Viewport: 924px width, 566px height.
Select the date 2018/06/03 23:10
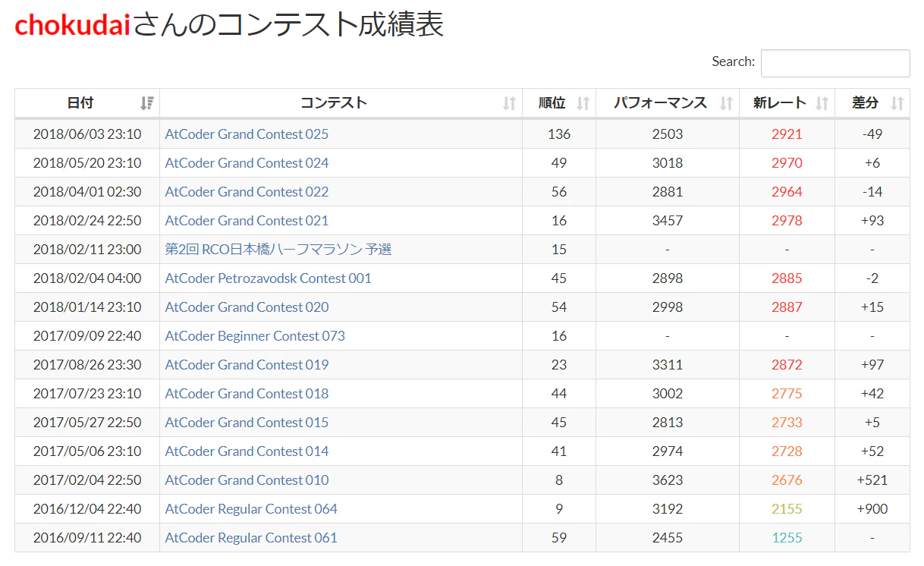tap(87, 134)
